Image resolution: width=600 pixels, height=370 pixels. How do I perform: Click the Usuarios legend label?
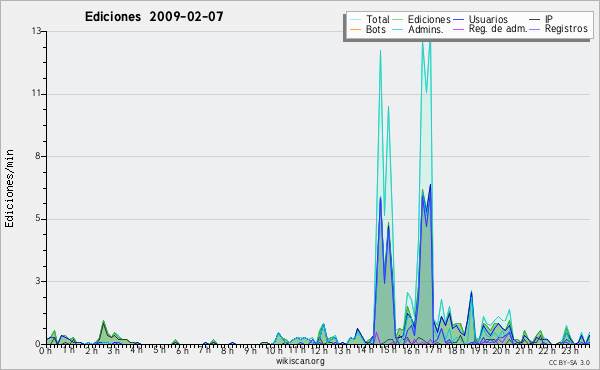point(488,19)
